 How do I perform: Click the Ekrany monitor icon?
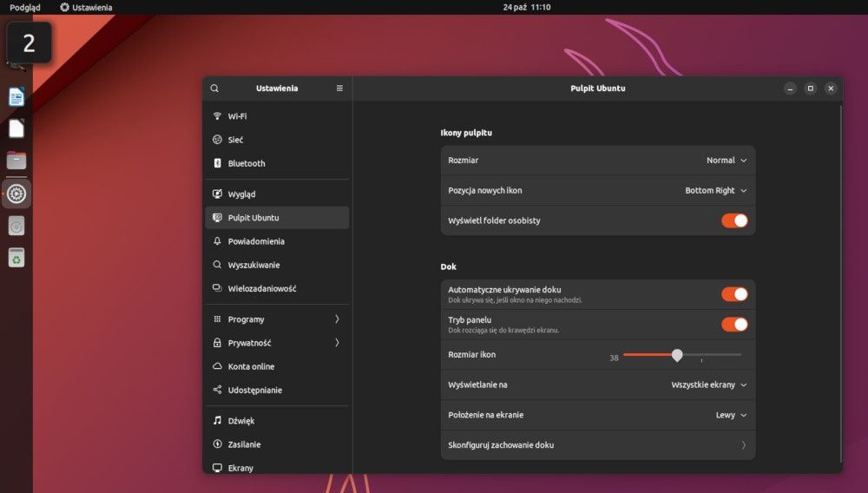(217, 468)
